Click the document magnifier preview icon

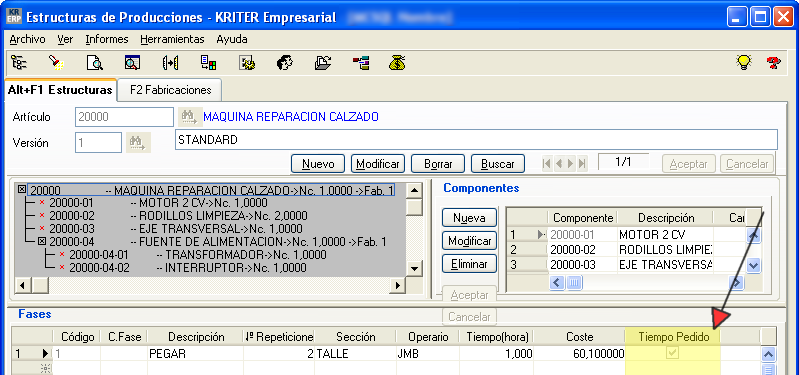pos(95,63)
